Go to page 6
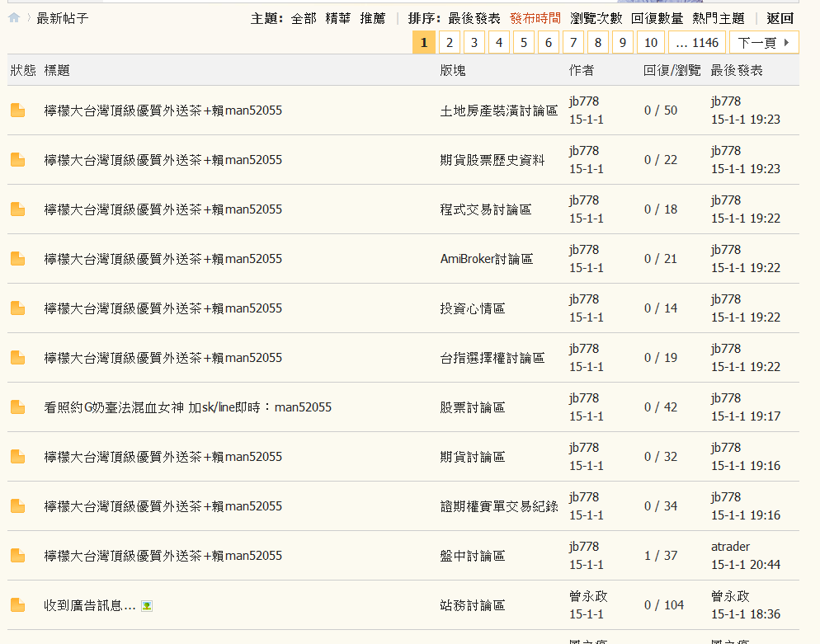The height and width of the screenshot is (644, 820). pyautogui.click(x=549, y=42)
